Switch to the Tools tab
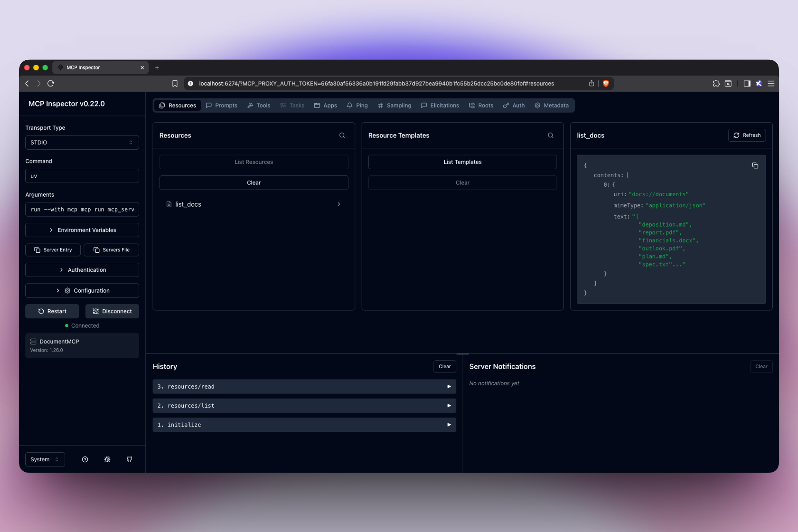The height and width of the screenshot is (532, 798). click(259, 106)
